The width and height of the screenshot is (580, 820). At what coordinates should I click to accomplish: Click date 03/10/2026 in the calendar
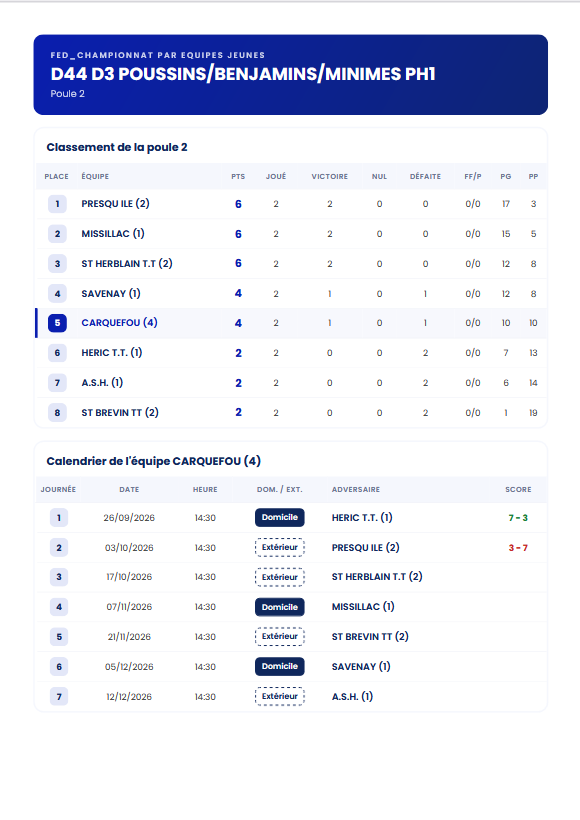129,548
